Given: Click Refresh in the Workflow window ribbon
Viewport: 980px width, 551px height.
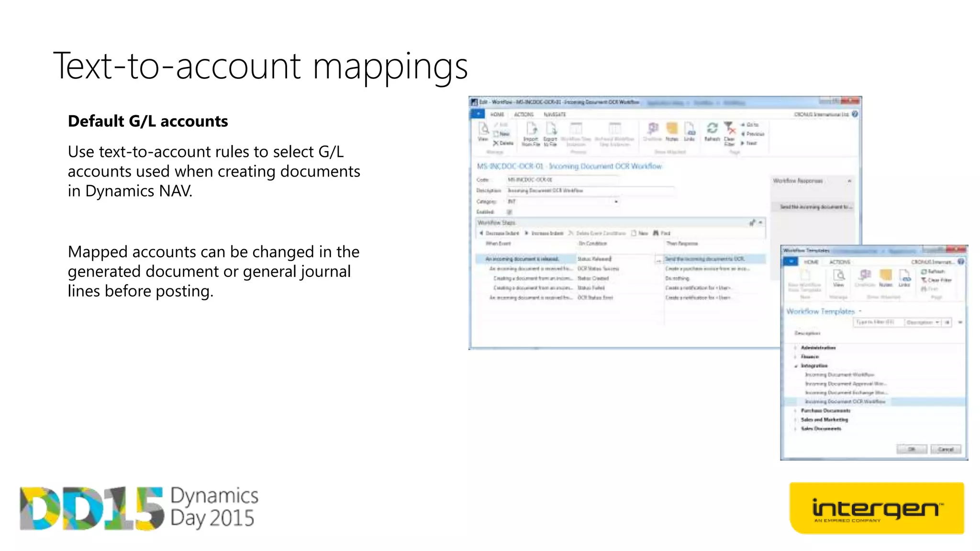Looking at the screenshot, I should tap(712, 132).
